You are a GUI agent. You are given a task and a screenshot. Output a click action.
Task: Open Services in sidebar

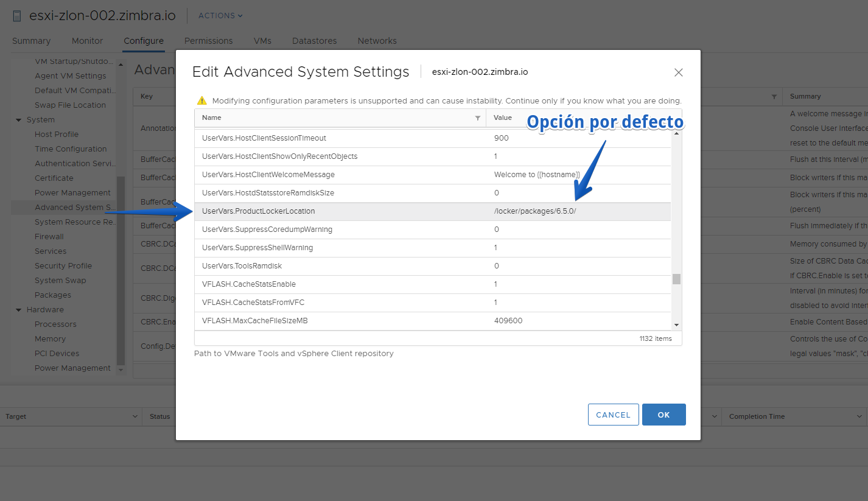[x=51, y=251]
